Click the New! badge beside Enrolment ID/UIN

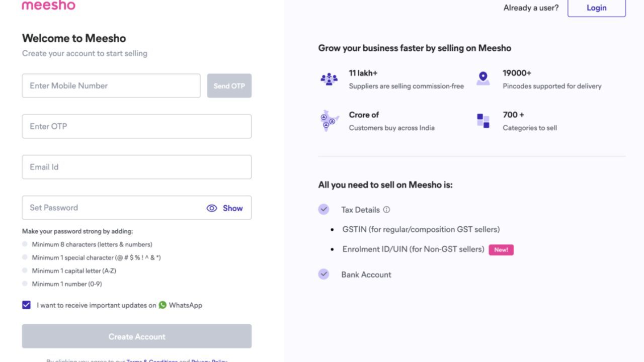tap(501, 249)
